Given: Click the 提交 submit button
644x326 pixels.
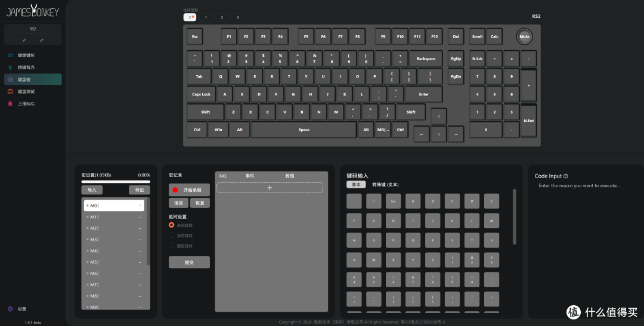Looking at the screenshot, I should click(x=190, y=262).
